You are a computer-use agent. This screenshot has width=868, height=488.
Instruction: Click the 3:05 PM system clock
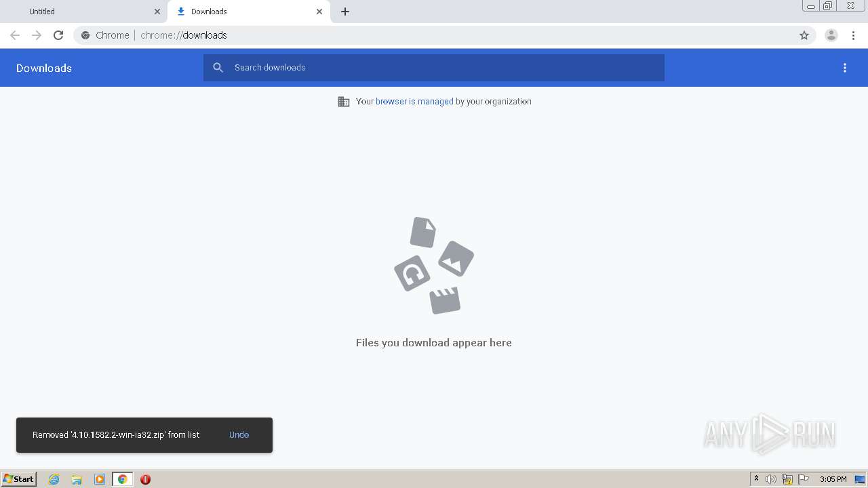pyautogui.click(x=833, y=479)
